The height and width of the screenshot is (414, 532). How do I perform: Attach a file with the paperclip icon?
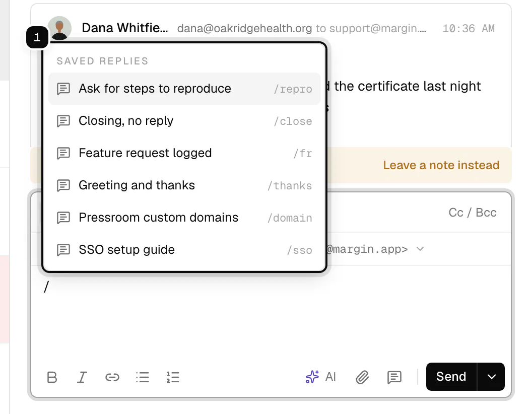click(x=362, y=377)
